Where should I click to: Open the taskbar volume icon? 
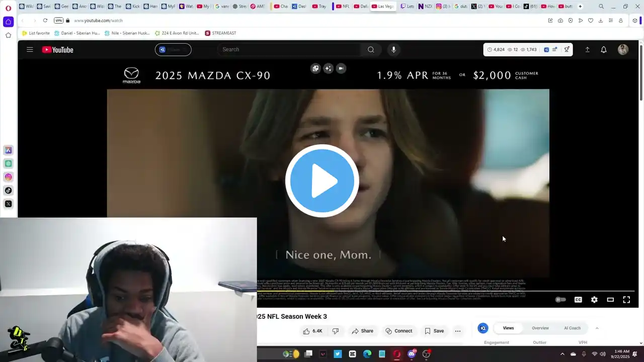pyautogui.click(x=603, y=354)
